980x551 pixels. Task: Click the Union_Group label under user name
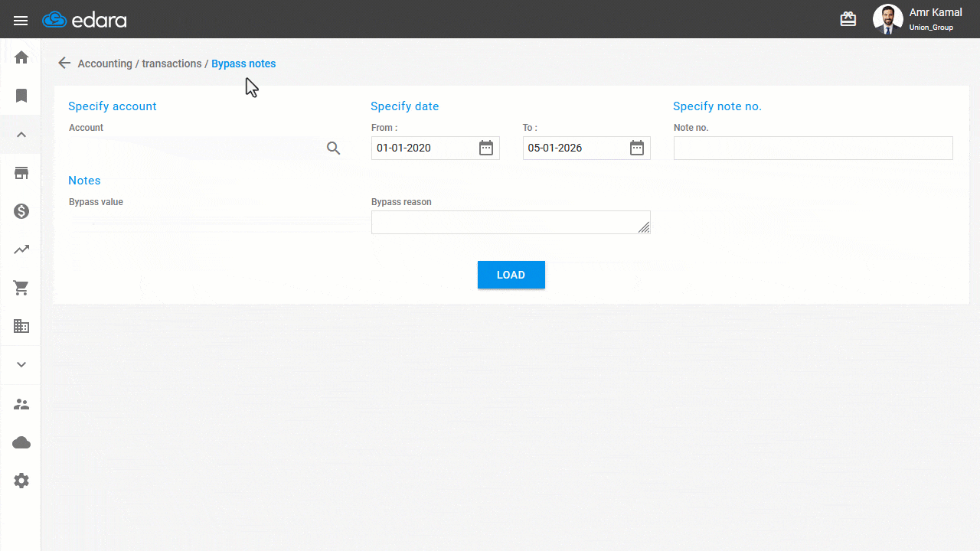tap(931, 28)
